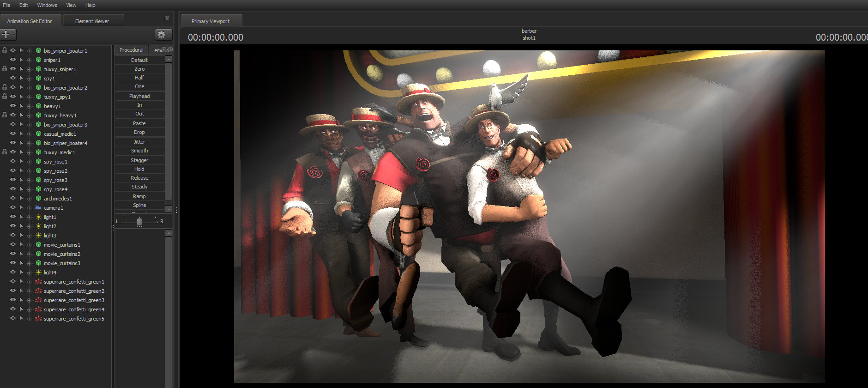
Task: Click the select arrow of spy1
Action: [21, 79]
